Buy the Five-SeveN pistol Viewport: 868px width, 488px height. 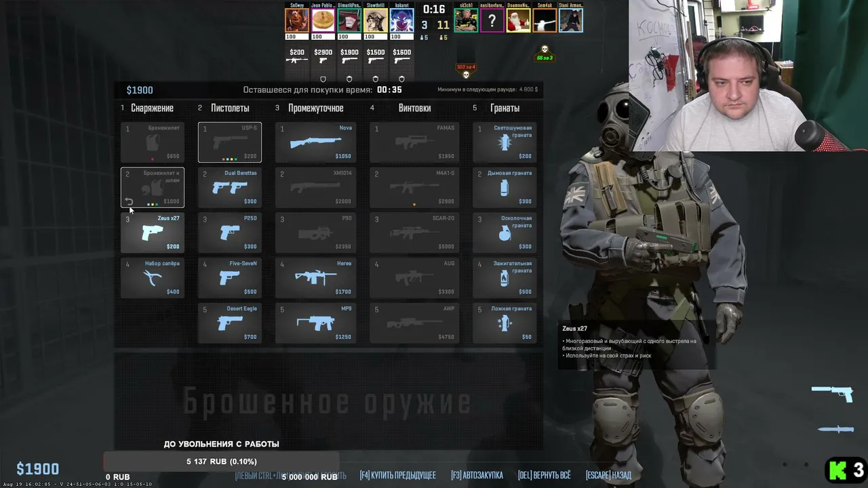click(x=230, y=278)
